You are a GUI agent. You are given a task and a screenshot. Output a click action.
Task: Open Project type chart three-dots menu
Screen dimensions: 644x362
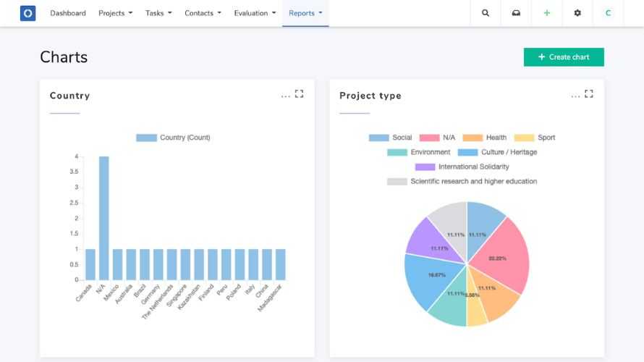click(575, 96)
